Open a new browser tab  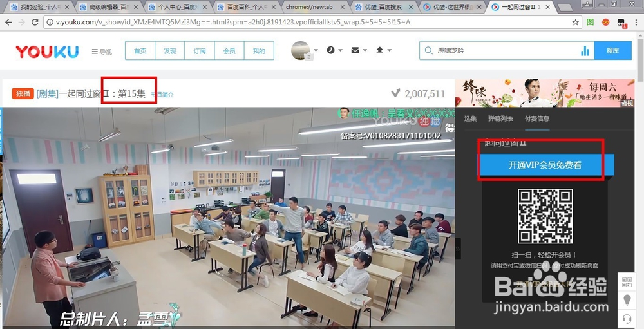pos(565,7)
